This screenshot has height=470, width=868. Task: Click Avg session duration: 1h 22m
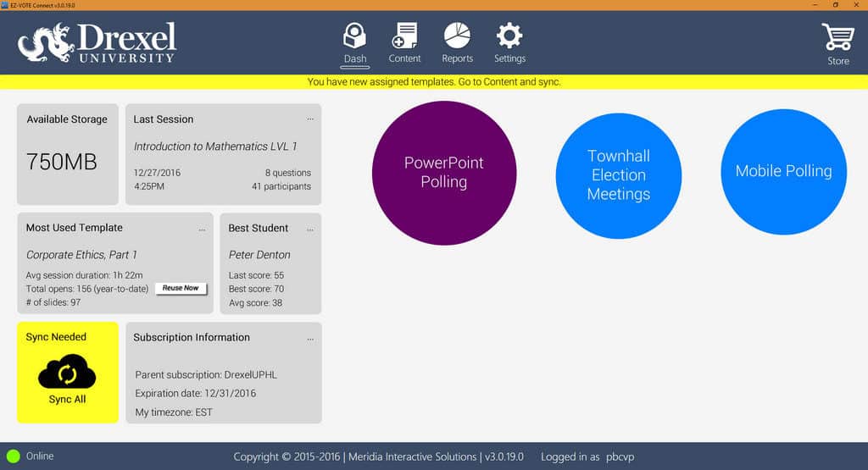click(x=84, y=275)
